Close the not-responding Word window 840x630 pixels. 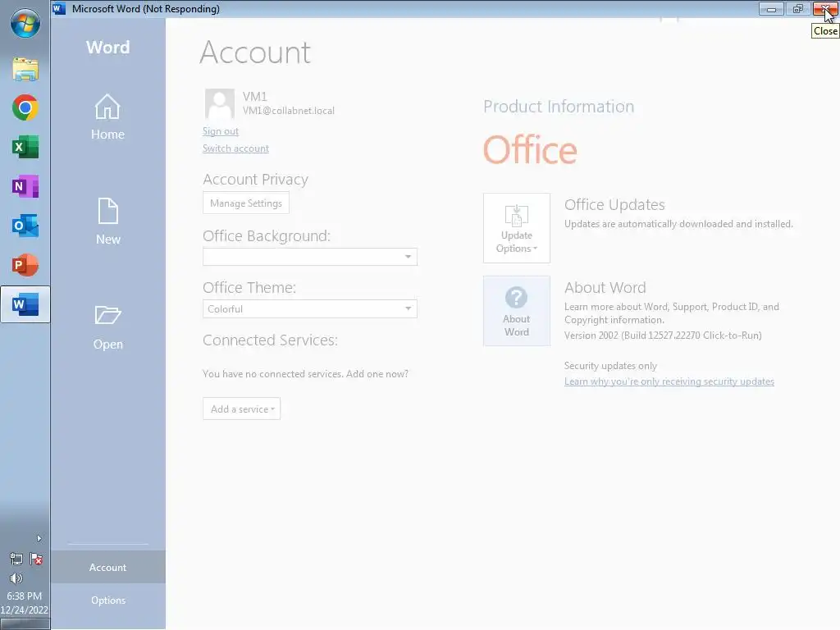[825, 8]
